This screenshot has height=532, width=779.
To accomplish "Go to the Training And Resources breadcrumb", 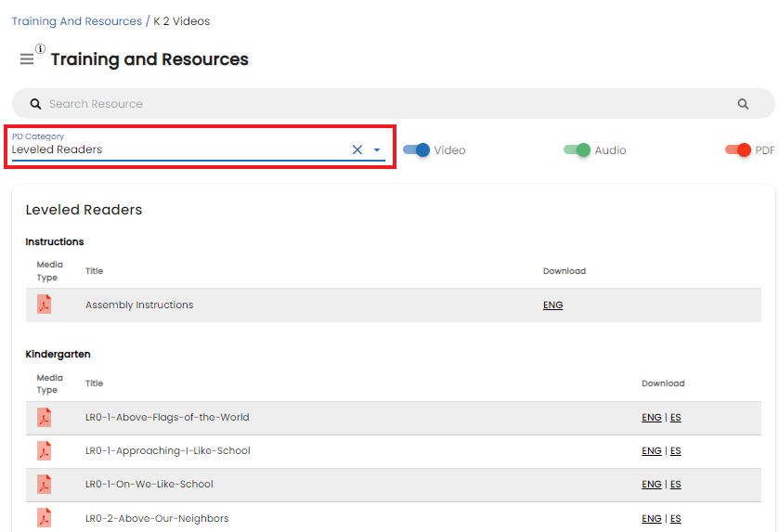I will pyautogui.click(x=77, y=21).
